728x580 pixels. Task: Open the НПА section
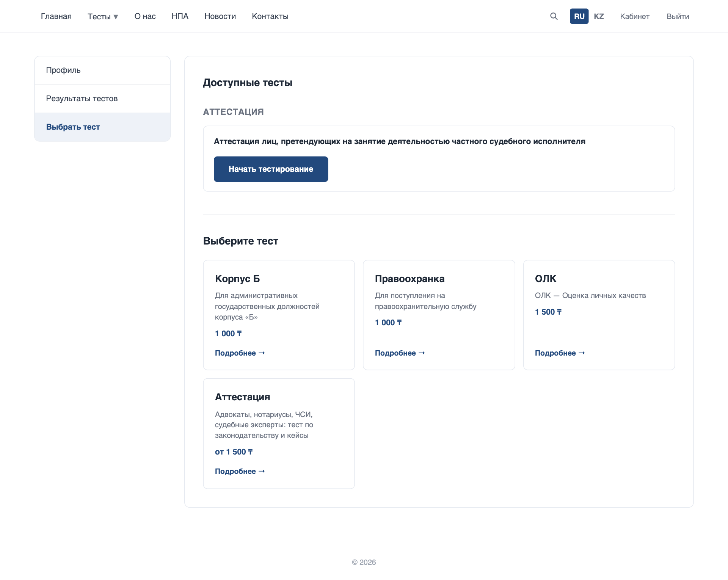coord(180,16)
